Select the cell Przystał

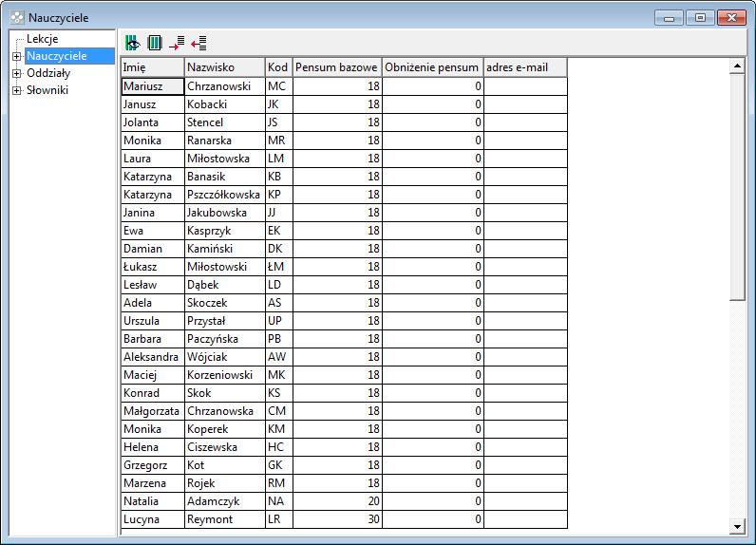225,321
